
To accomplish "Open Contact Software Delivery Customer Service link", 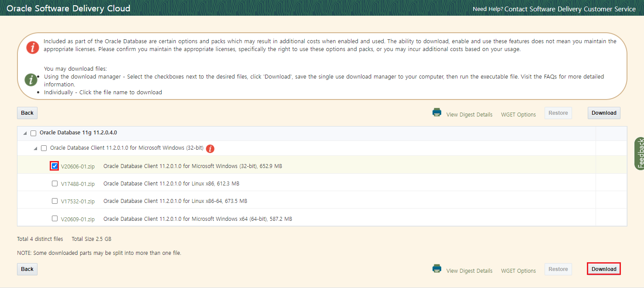I will click(x=570, y=9).
